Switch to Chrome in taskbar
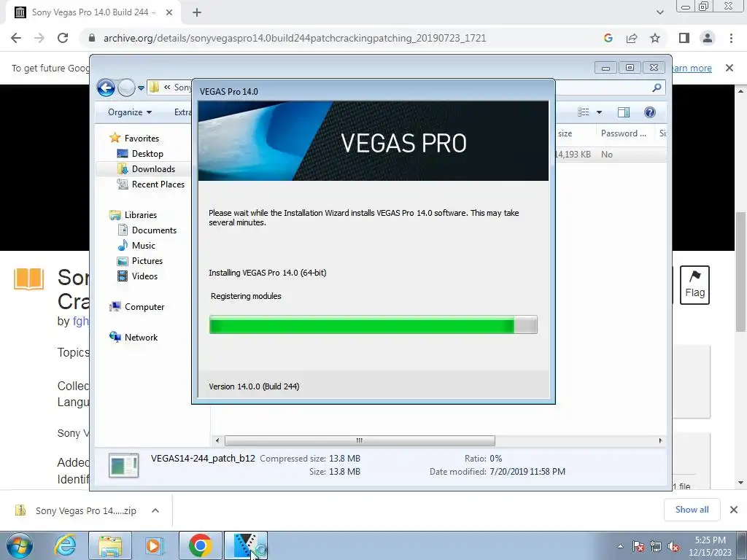 (200, 545)
